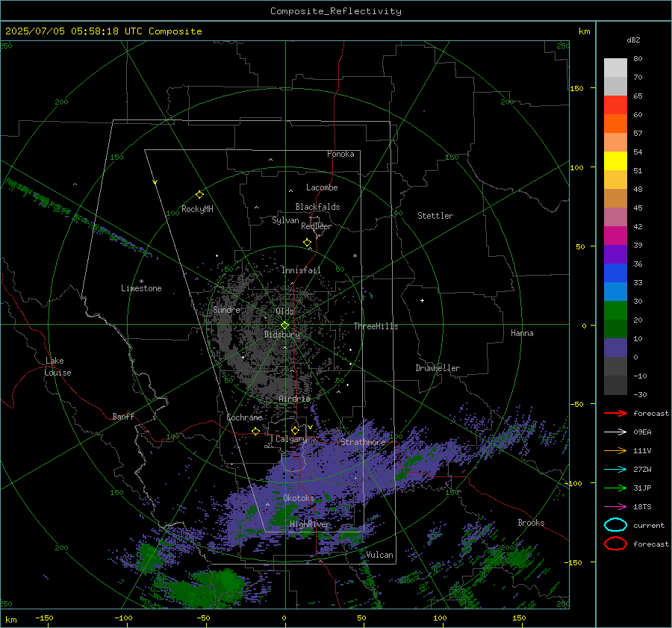Select the 33 dBZ light blue swatch
This screenshot has width=672, height=628.
tap(615, 291)
